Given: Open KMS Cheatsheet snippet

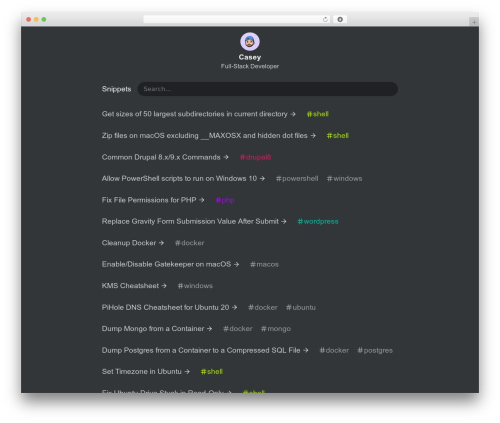Looking at the screenshot, I should pos(134,286).
